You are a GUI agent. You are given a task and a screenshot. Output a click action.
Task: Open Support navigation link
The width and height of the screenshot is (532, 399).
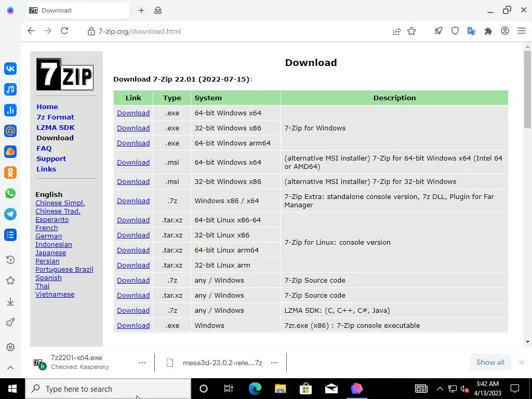51,159
